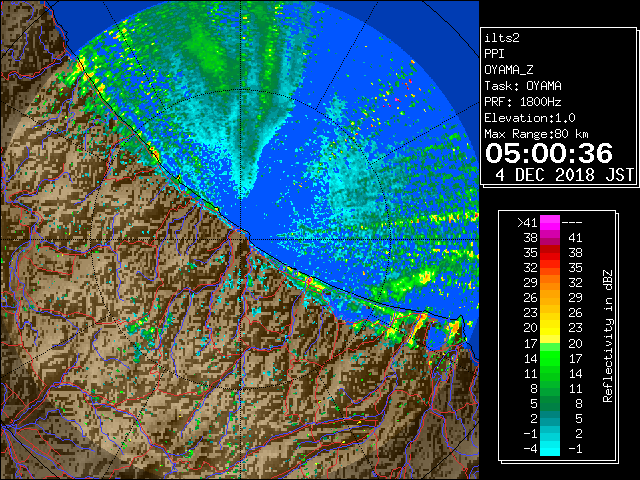This screenshot has width=640, height=480.
Task: Click the radar site where dotted axes cross
Action: pos(241,239)
